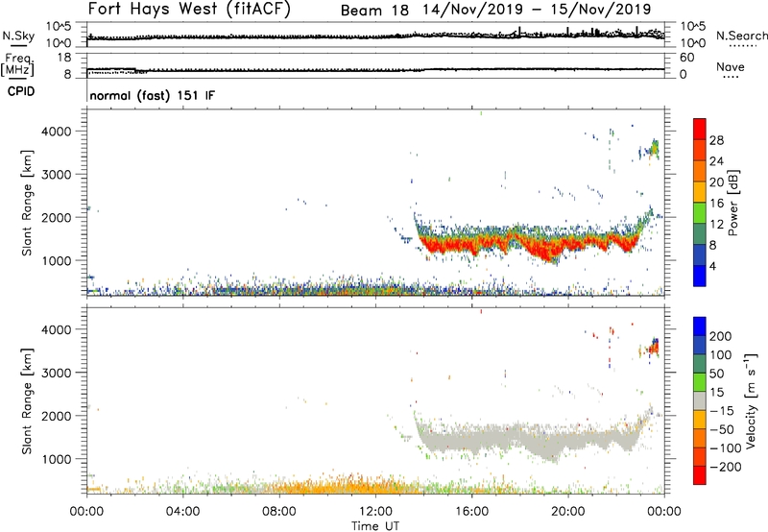Viewport: 768px width, 532px height.
Task: Click the date range '14/Nov/2019 – 15/Nov/2019'
Action: tap(538, 10)
